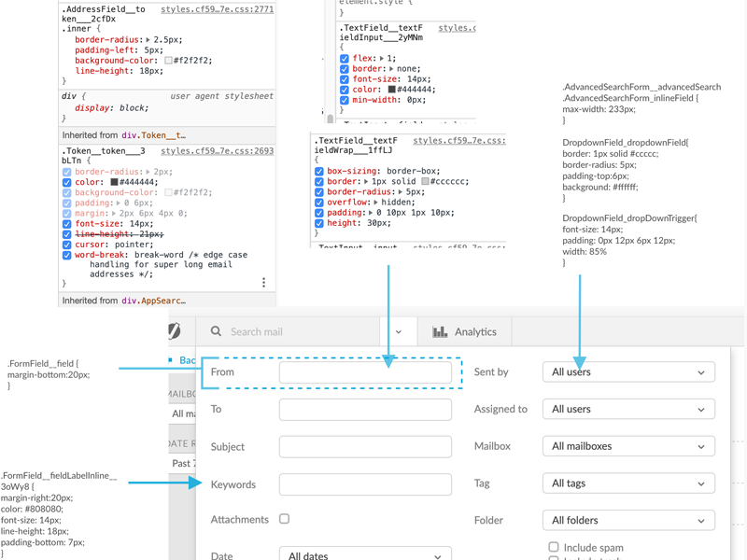The height and width of the screenshot is (560, 747).
Task: Toggle the Attachments checkbox
Action: 285,519
